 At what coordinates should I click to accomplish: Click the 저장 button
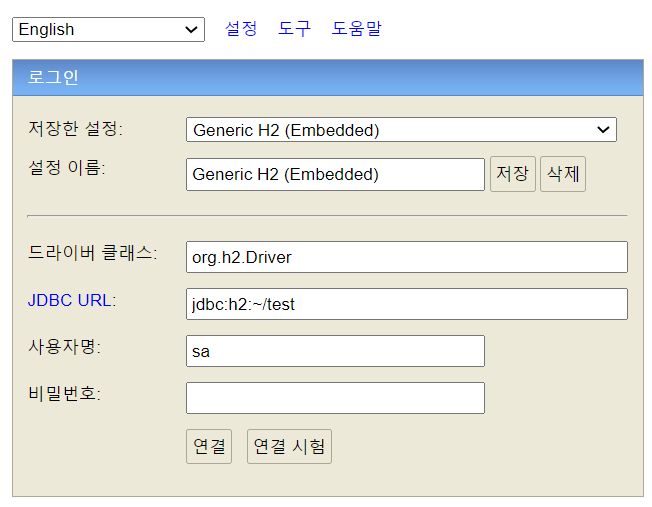click(x=513, y=174)
